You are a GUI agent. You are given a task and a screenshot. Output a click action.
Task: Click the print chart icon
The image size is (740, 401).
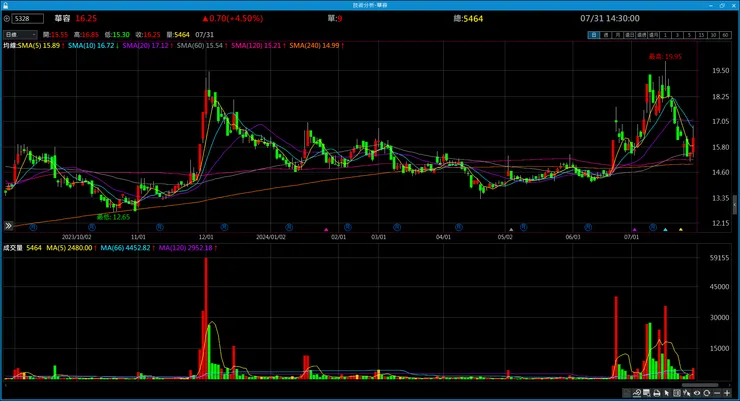click(x=656, y=393)
